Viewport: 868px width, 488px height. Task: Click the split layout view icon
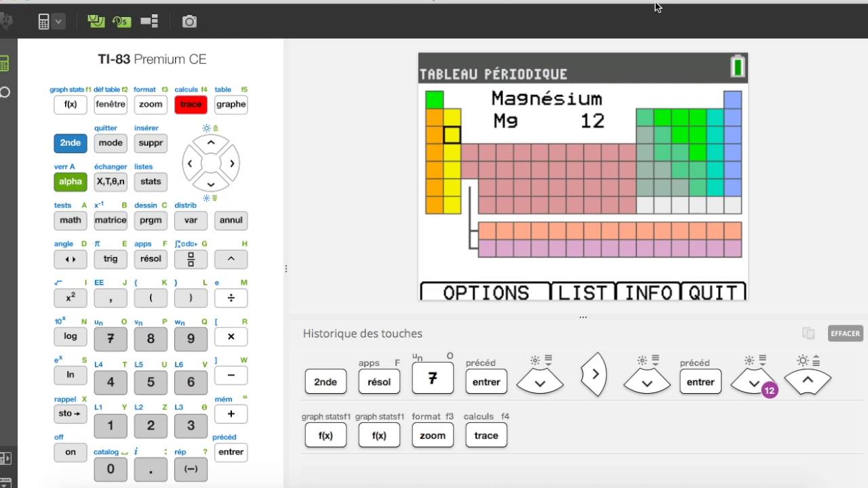149,22
